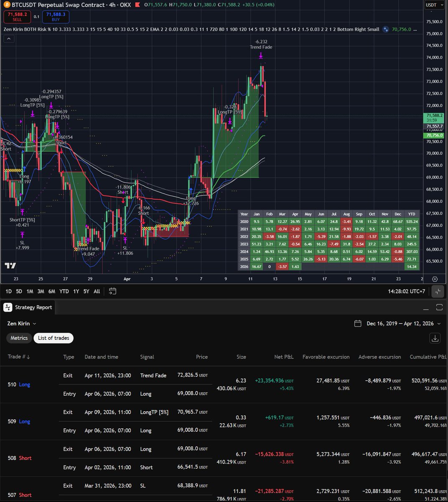The image size is (448, 502).
Task: Maximize the Strategy Report panel
Action: click(x=439, y=307)
